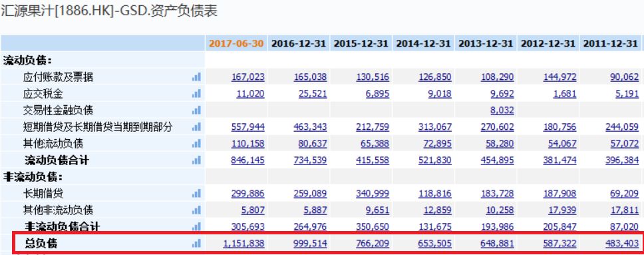Viewport: 644px width, 255px height.
Task: Click short-term borrowing value 313,067
Action: coord(435,127)
